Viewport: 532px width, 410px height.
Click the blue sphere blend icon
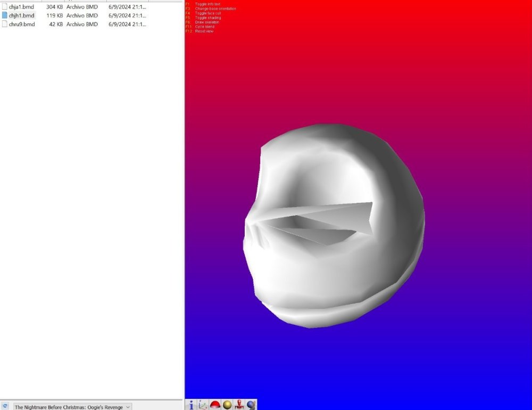click(251, 405)
